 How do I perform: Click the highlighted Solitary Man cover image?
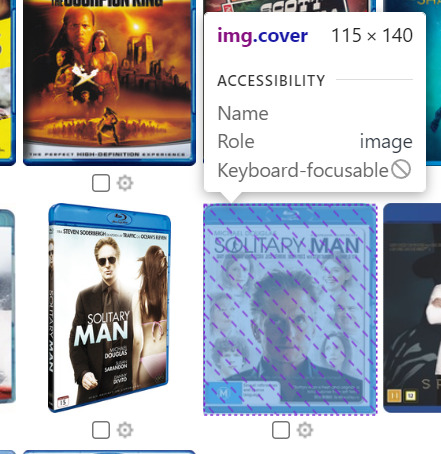(x=290, y=309)
